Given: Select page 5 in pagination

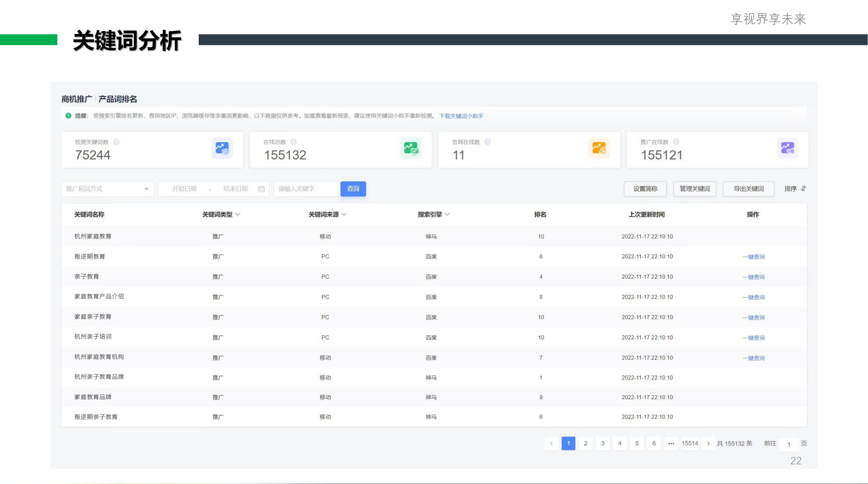Looking at the screenshot, I should click(637, 444).
